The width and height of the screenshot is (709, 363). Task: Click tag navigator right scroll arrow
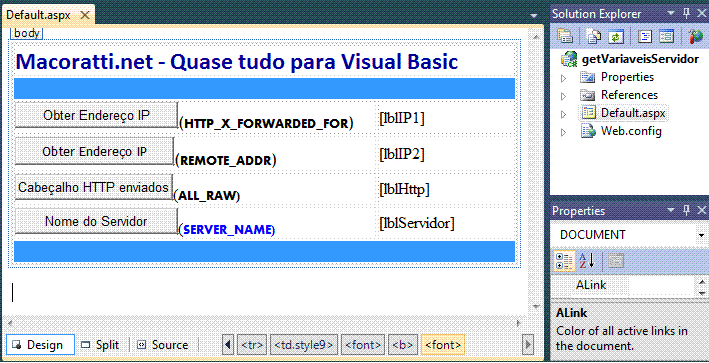point(528,345)
